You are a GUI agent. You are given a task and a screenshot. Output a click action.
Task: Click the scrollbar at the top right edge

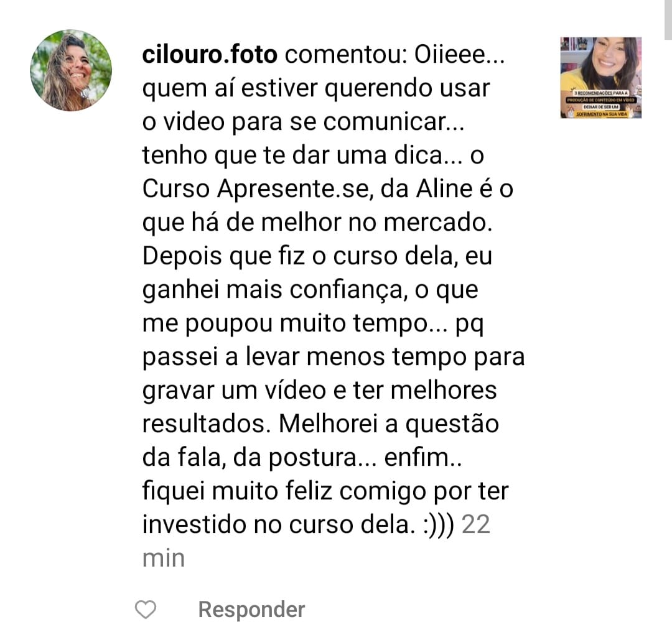click(x=668, y=20)
